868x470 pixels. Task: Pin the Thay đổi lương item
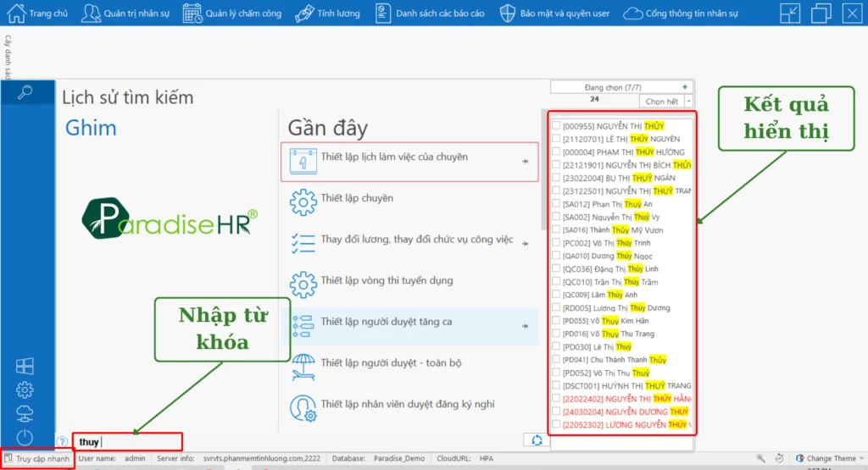point(525,243)
